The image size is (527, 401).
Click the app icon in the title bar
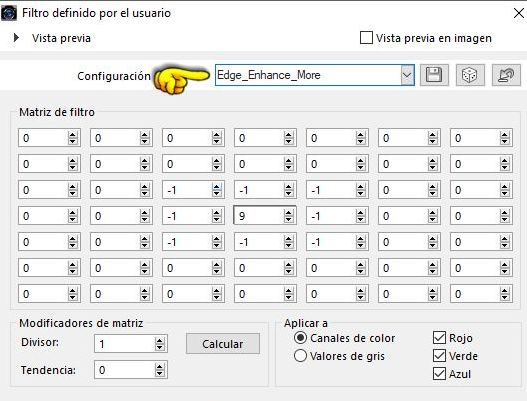9,13
